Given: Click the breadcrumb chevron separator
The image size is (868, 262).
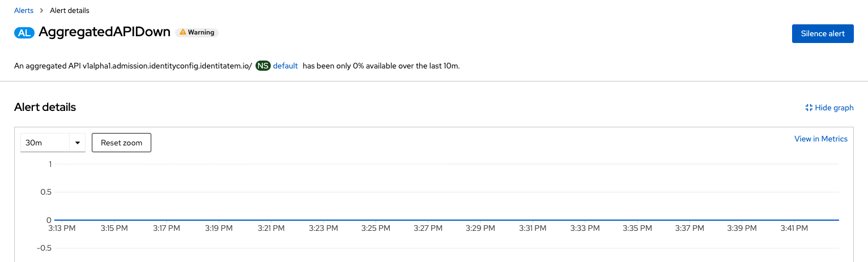Looking at the screenshot, I should 42,10.
